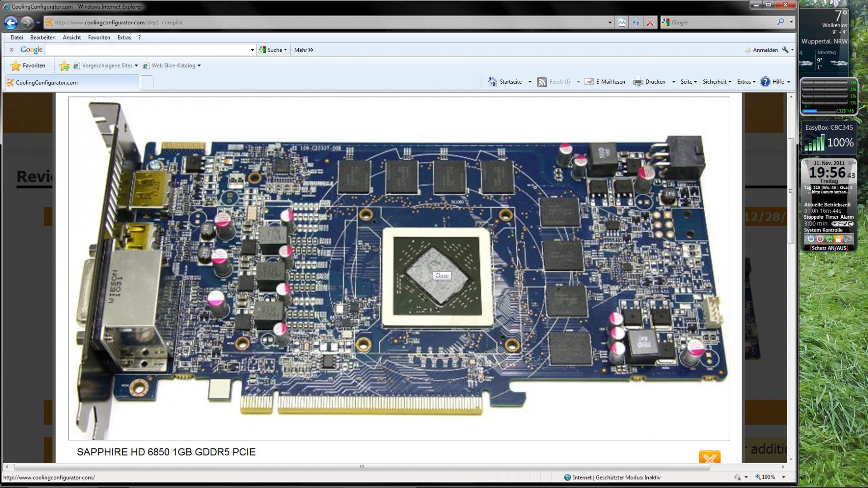Screen dimensions: 868x488
Task: Show more toolbar buttons via Mehr
Action: click(303, 50)
